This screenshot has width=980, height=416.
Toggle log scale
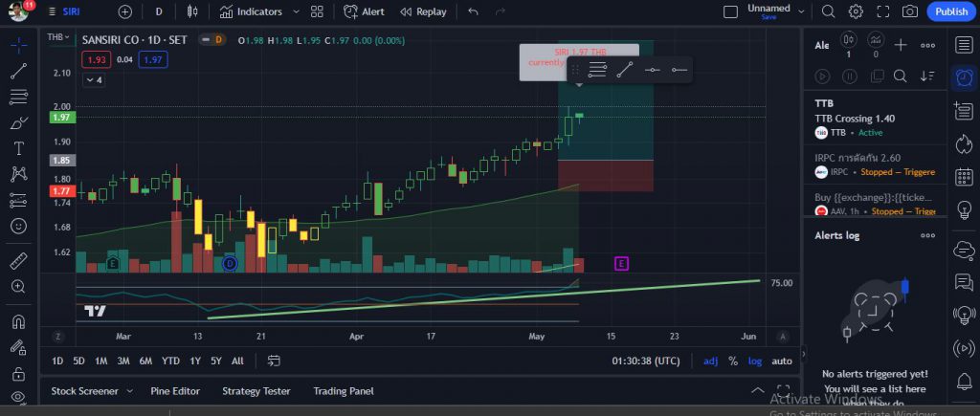[x=754, y=361]
